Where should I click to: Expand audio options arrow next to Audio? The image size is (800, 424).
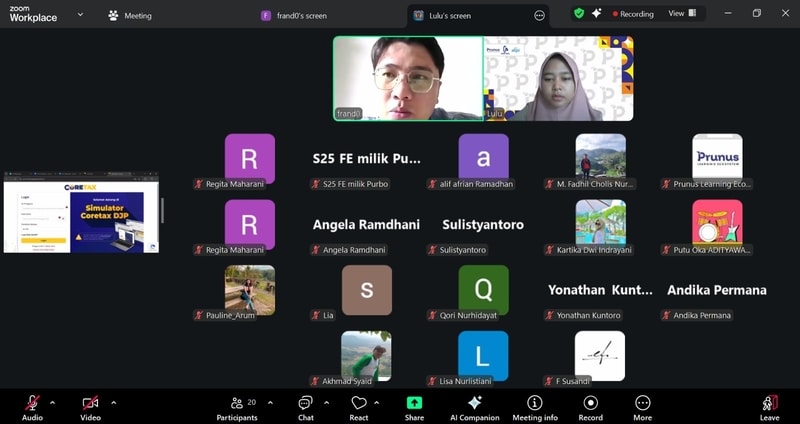click(x=52, y=402)
